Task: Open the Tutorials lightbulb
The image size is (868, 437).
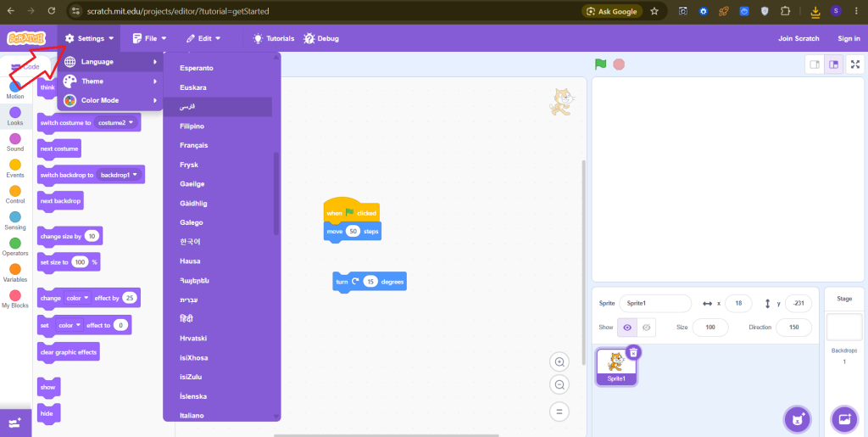Action: pyautogui.click(x=274, y=38)
